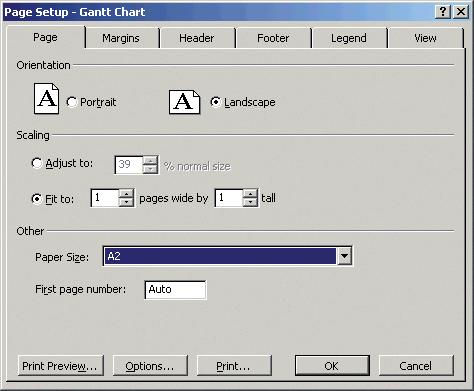Image resolution: width=474 pixels, height=391 pixels.
Task: Open the Paper Size dropdown arrow
Action: pos(344,256)
